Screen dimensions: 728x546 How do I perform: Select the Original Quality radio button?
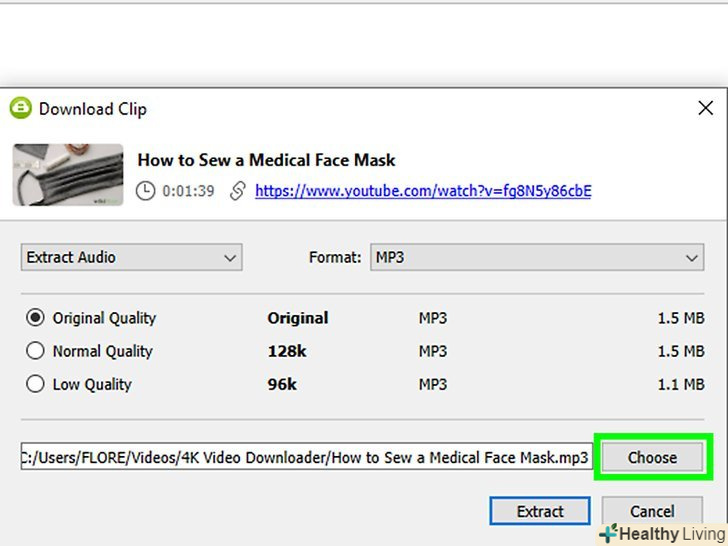tap(35, 318)
